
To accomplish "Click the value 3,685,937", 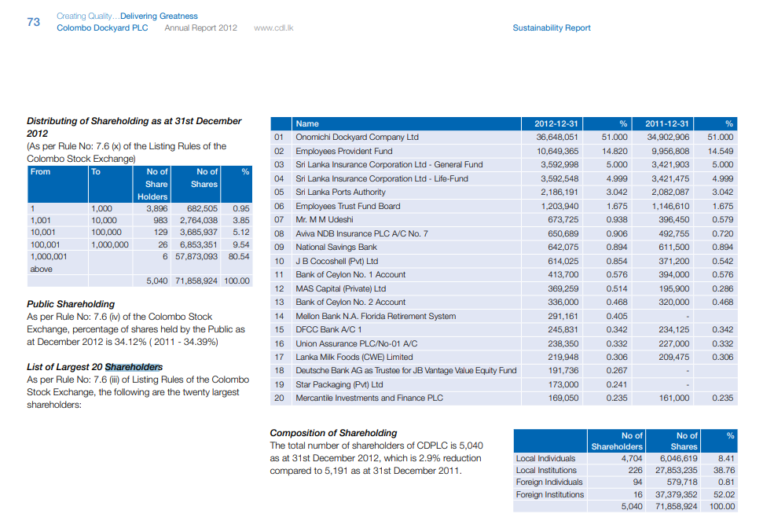I will point(199,232).
